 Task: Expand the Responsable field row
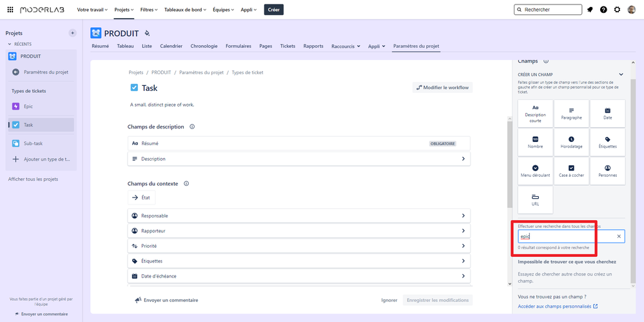[x=299, y=216]
